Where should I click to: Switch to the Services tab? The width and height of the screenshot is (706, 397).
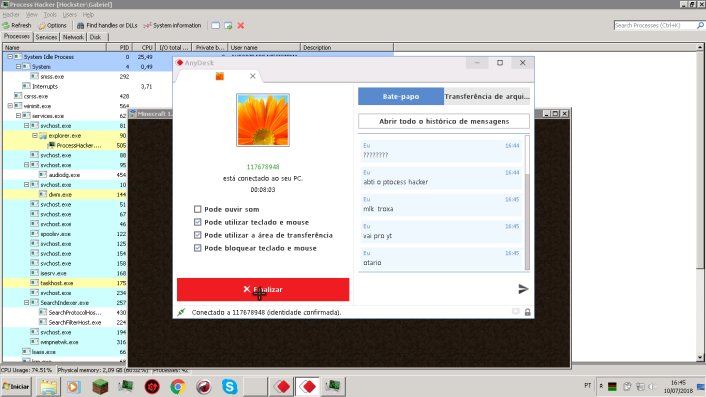(x=46, y=37)
